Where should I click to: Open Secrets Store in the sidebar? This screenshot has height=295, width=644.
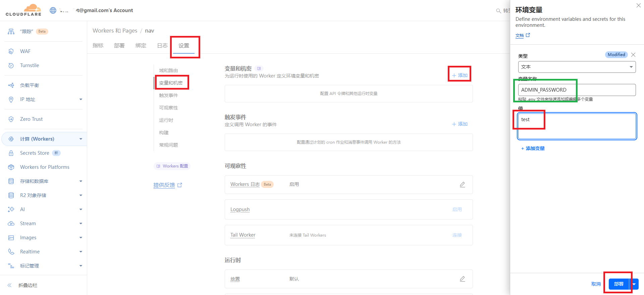[35, 153]
